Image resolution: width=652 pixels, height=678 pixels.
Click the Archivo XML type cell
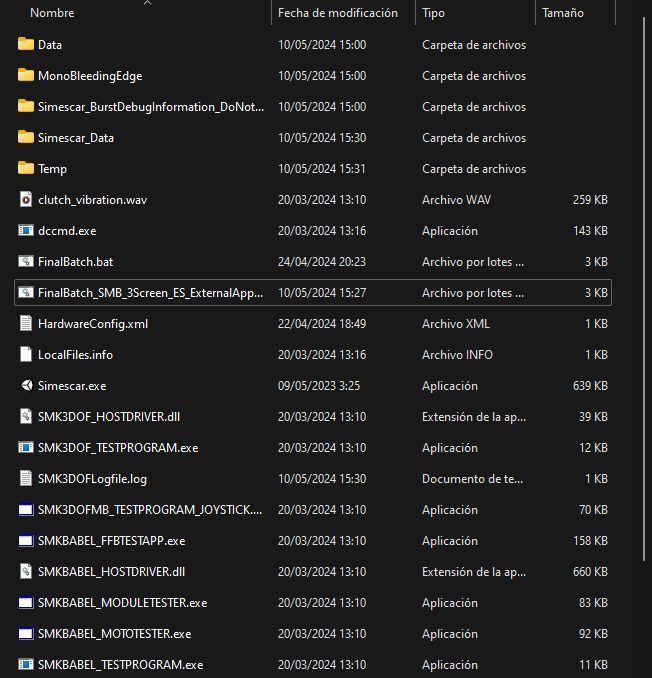click(x=456, y=324)
